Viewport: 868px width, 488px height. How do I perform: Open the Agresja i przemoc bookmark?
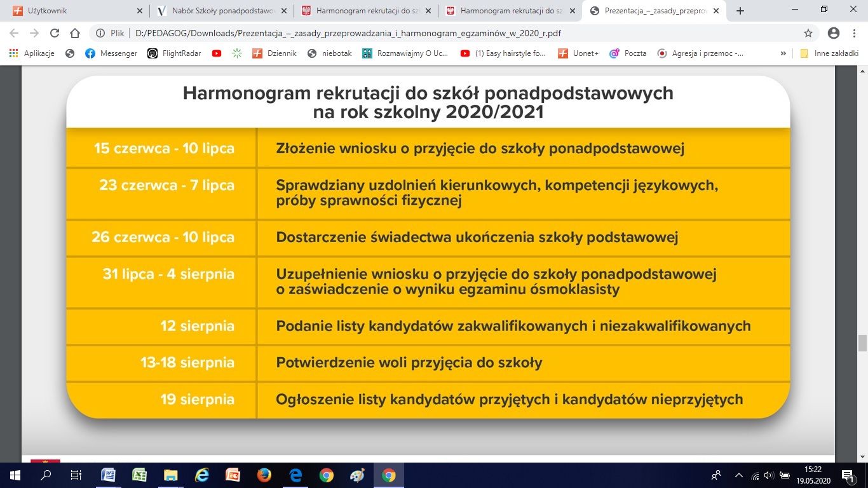point(700,53)
